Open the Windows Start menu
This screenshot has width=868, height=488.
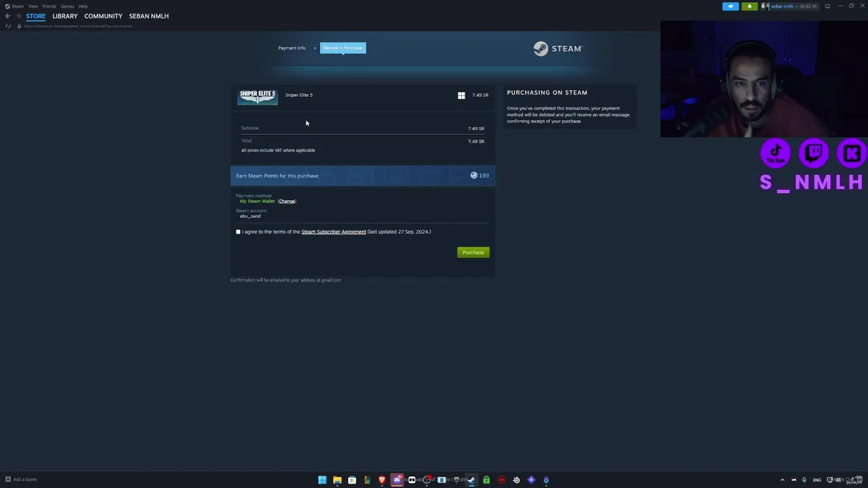click(x=322, y=480)
